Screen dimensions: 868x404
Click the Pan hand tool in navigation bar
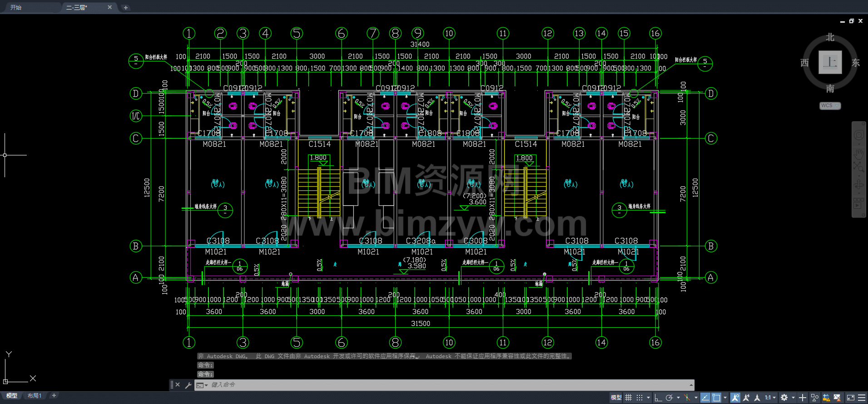click(x=858, y=153)
